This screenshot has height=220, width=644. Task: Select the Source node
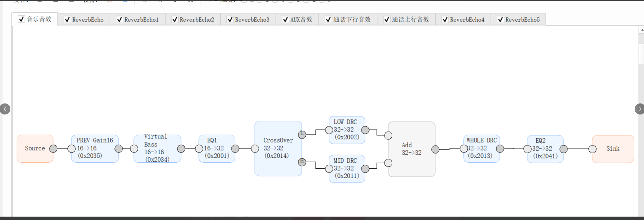(x=35, y=149)
